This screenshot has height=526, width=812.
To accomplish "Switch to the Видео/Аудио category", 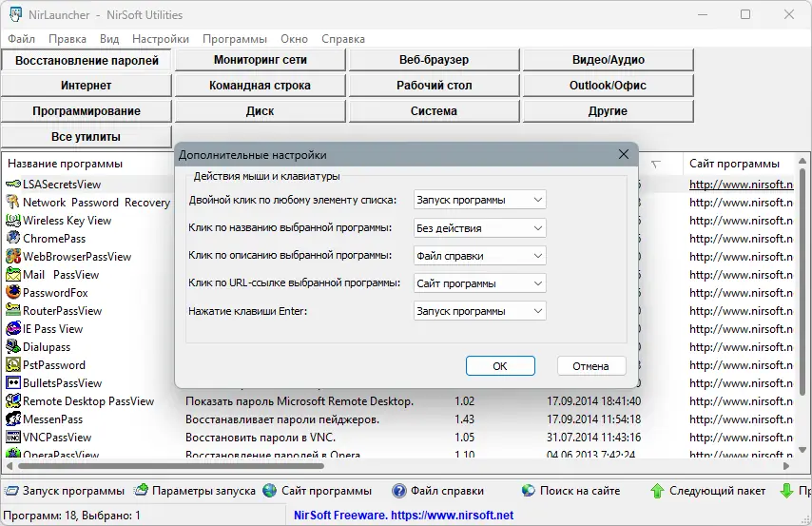I will 608,60.
